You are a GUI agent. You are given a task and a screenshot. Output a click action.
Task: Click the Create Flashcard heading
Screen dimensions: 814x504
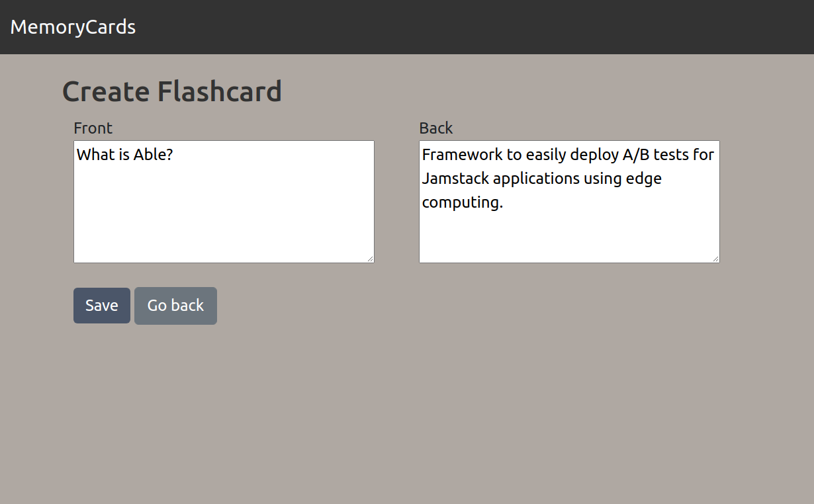tap(172, 91)
